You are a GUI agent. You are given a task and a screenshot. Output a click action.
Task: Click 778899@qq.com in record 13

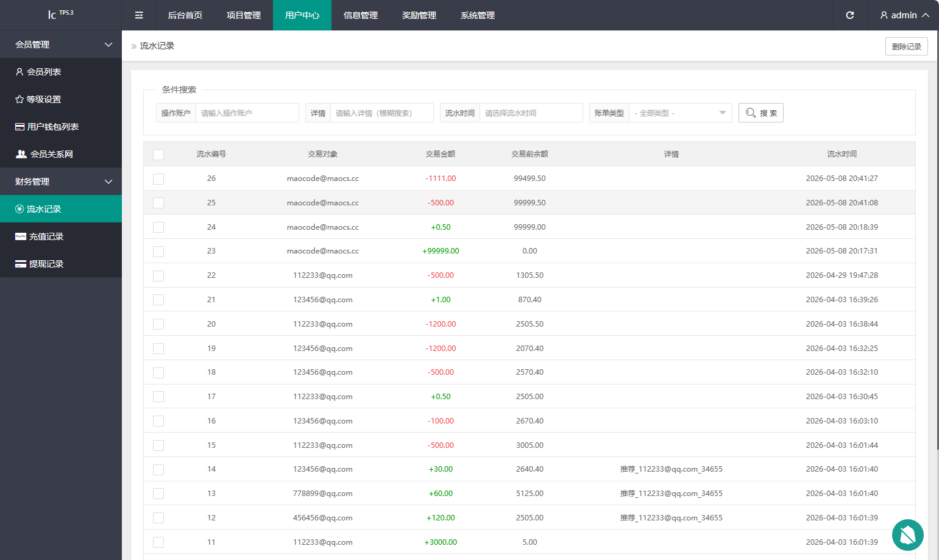click(x=323, y=494)
